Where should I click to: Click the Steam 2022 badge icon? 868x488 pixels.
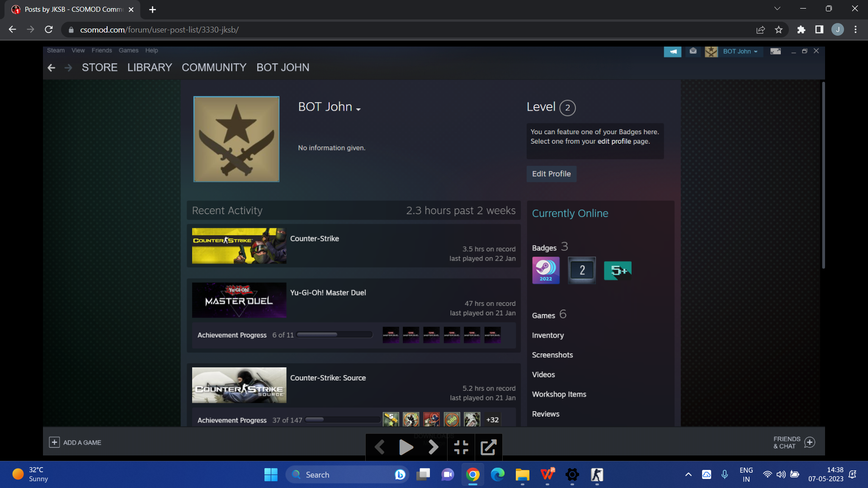click(546, 270)
